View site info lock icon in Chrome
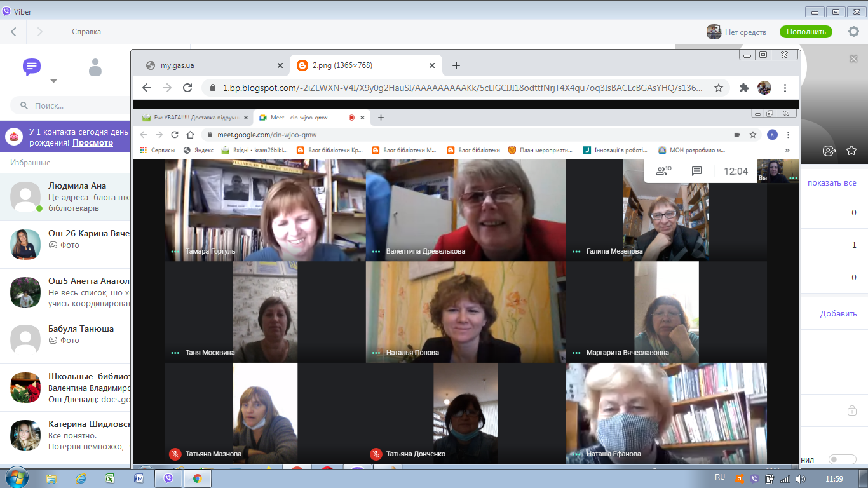 point(213,88)
